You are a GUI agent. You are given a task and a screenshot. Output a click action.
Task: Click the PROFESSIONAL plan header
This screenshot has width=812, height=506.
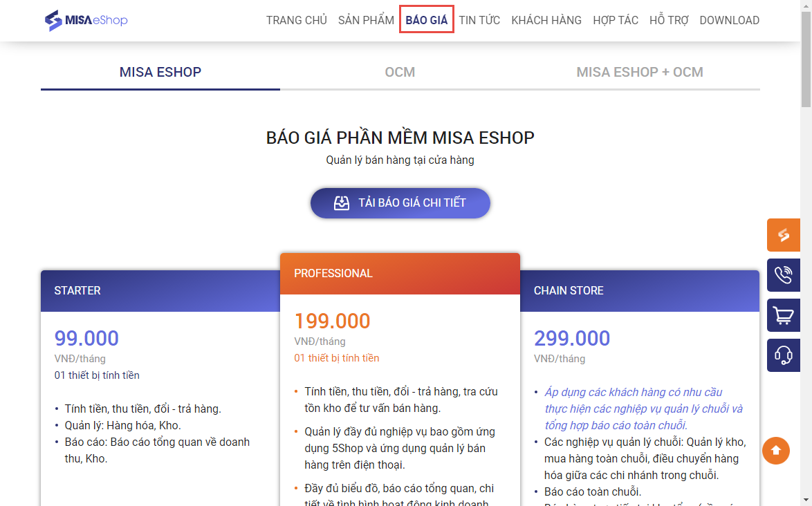click(x=400, y=274)
